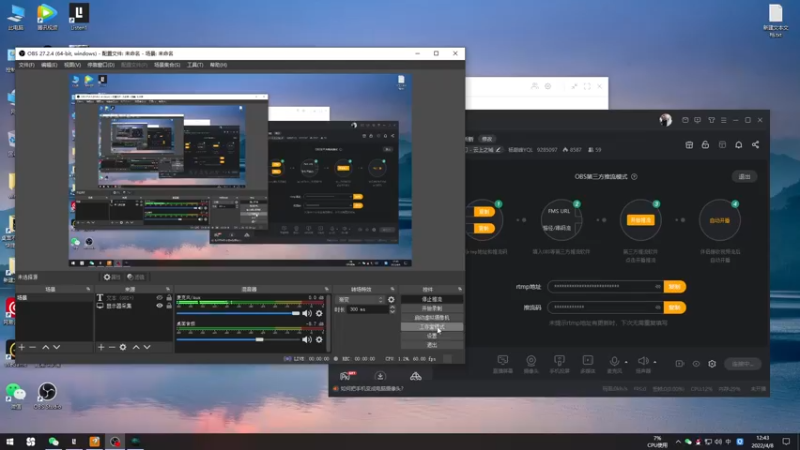The height and width of the screenshot is (450, 800).
Task: Mute the microphone channel in mixer
Action: (307, 313)
